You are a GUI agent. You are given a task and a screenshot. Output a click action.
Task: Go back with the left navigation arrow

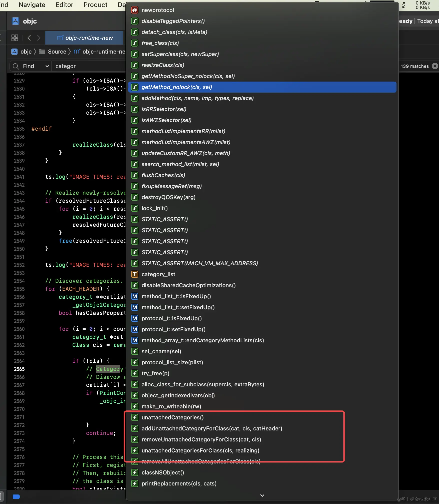pyautogui.click(x=29, y=38)
